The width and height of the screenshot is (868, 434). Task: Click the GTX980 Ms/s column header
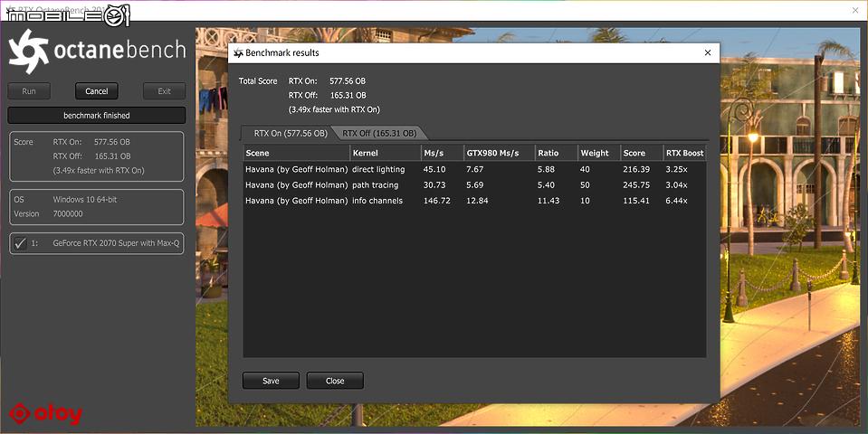[500, 153]
